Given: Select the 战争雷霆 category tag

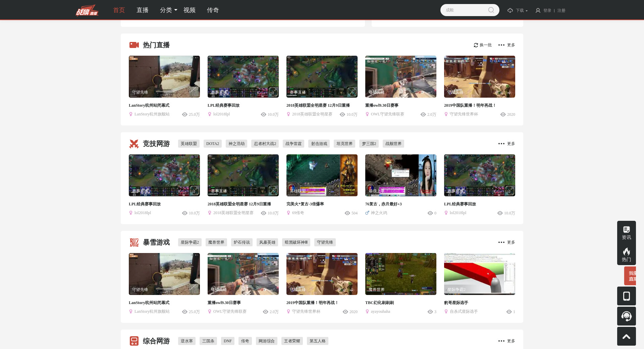Looking at the screenshot, I should [293, 144].
